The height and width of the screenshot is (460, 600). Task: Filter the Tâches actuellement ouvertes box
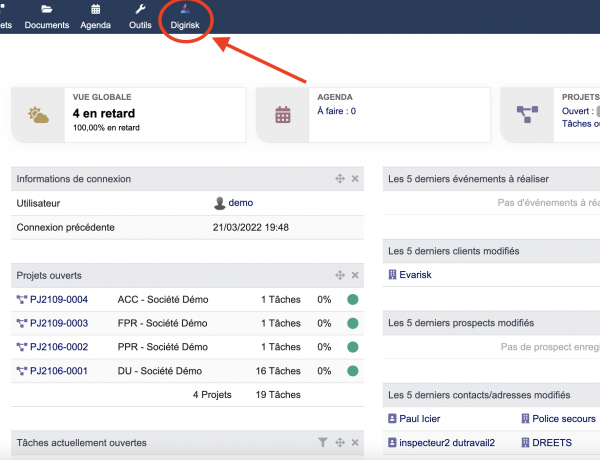pyautogui.click(x=323, y=442)
